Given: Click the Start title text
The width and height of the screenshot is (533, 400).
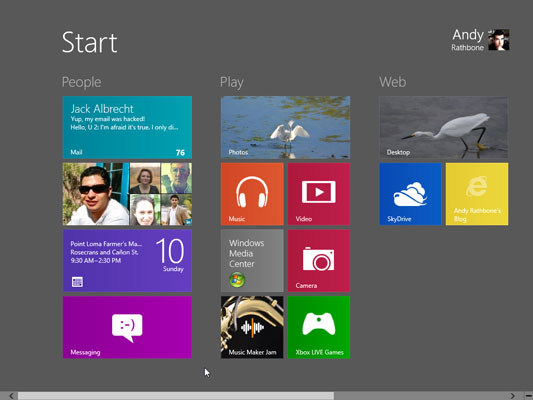Looking at the screenshot, I should 90,42.
